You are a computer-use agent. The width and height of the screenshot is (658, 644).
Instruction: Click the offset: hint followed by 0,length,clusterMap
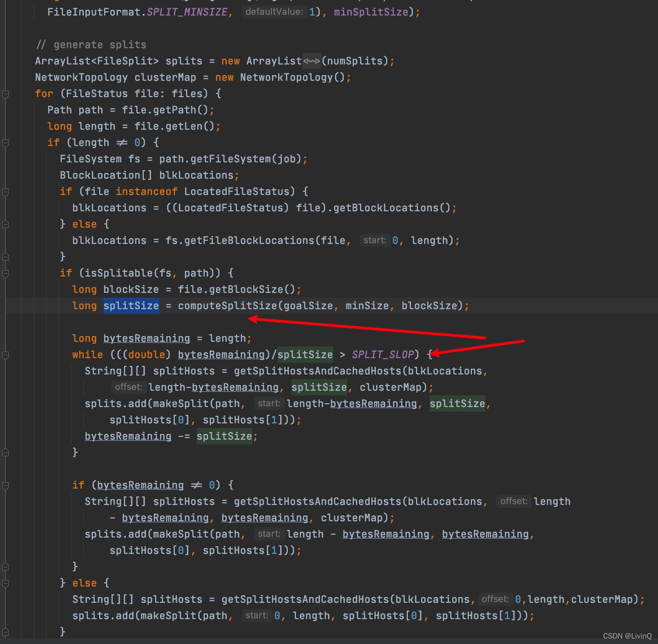pos(495,599)
